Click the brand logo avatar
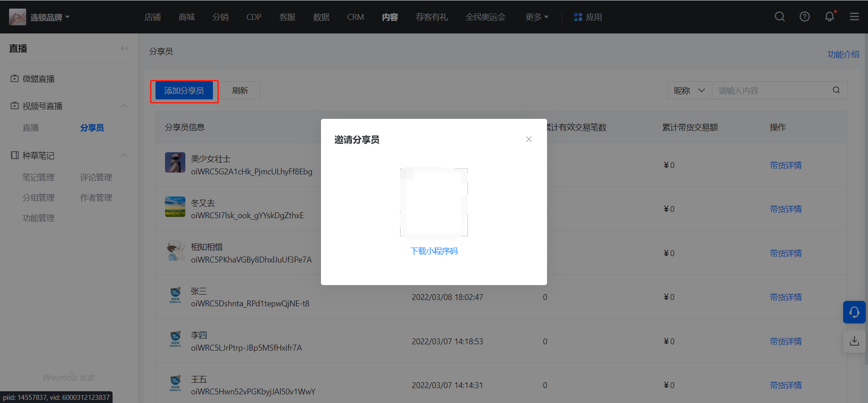 click(x=18, y=17)
